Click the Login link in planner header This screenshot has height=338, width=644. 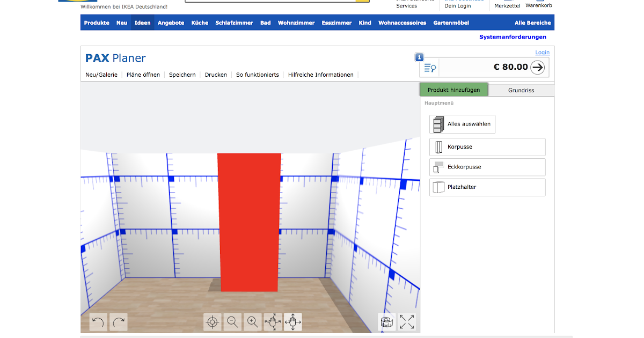click(x=542, y=53)
